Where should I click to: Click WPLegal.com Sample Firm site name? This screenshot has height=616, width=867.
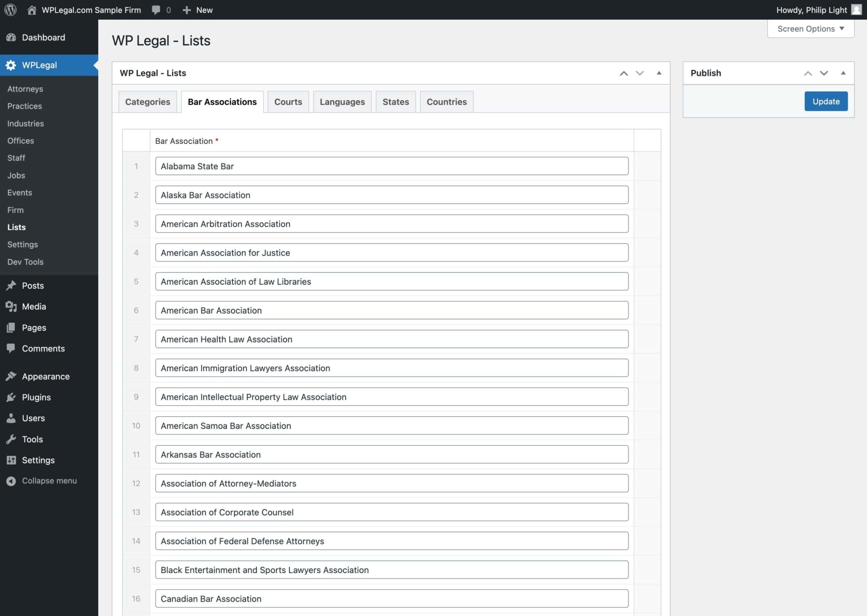coord(91,10)
